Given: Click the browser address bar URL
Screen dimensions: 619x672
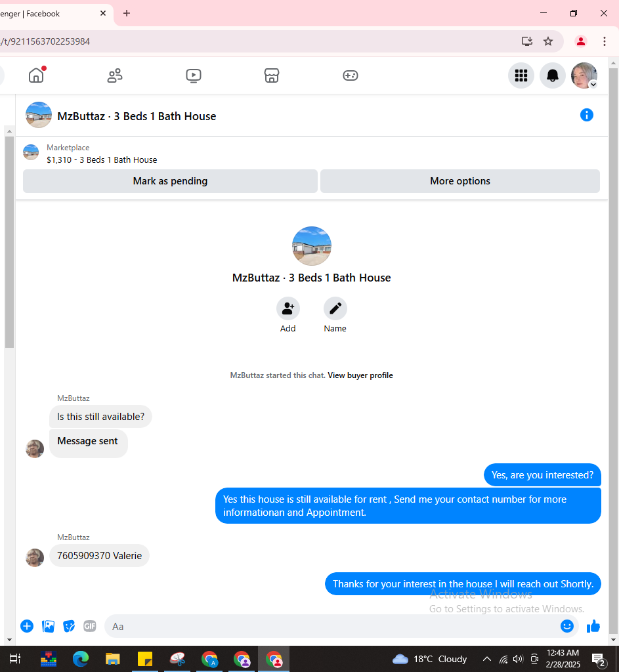Looking at the screenshot, I should click(45, 41).
